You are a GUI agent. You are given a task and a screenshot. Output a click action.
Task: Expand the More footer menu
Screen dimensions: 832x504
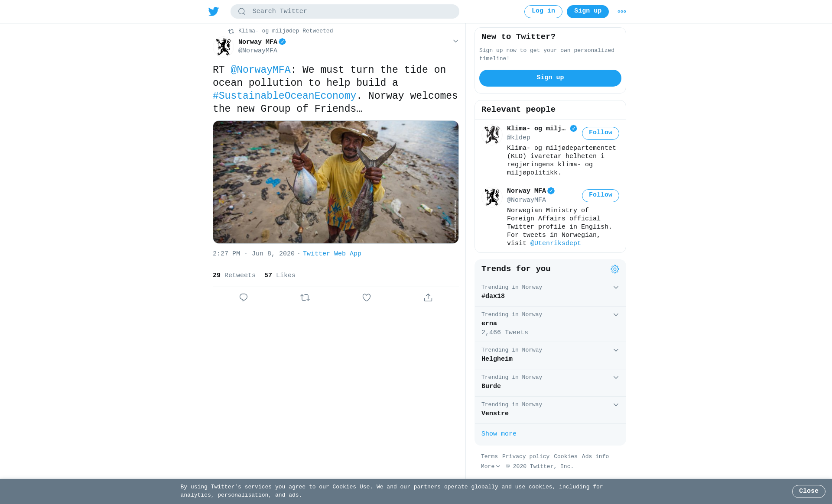click(491, 467)
